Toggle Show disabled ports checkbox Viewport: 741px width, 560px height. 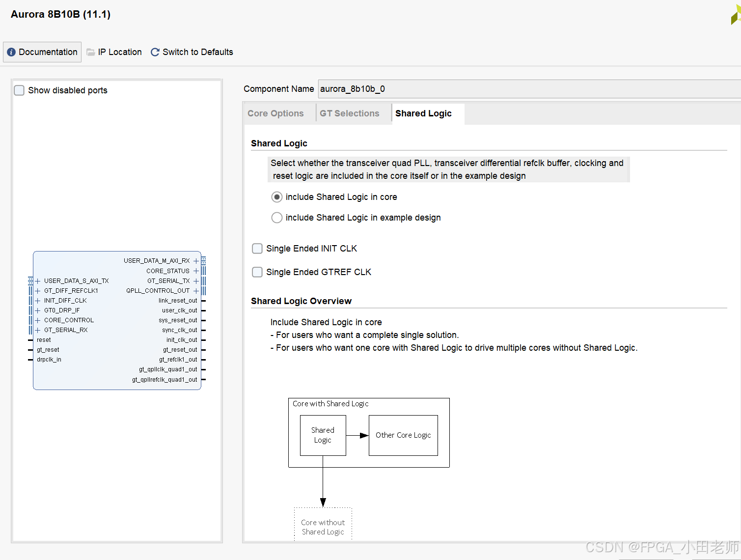(x=19, y=90)
